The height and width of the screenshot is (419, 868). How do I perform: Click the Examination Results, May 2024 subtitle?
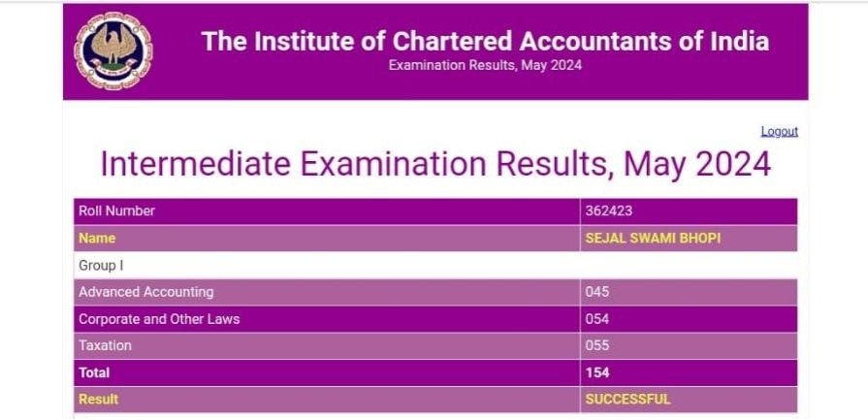[485, 66]
